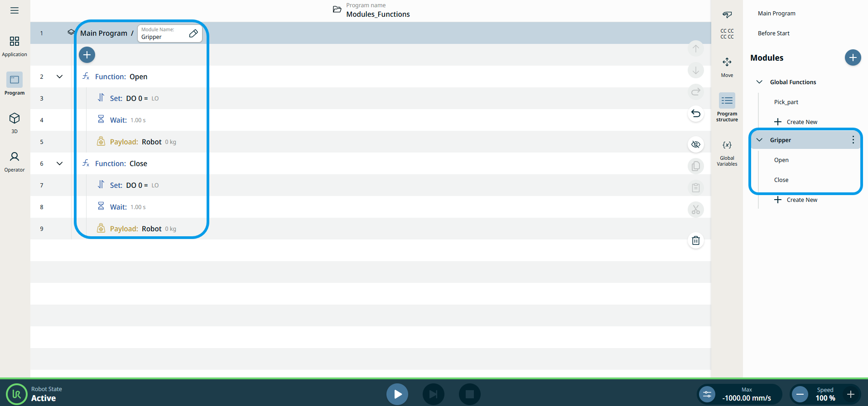868x406 pixels.
Task: Switch to the 3D view tab
Action: point(14,123)
